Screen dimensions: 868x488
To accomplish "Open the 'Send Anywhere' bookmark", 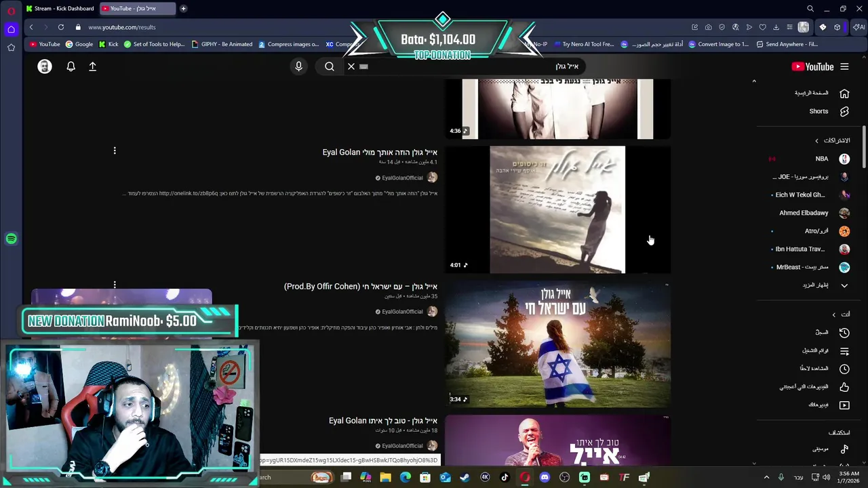I will tap(787, 44).
